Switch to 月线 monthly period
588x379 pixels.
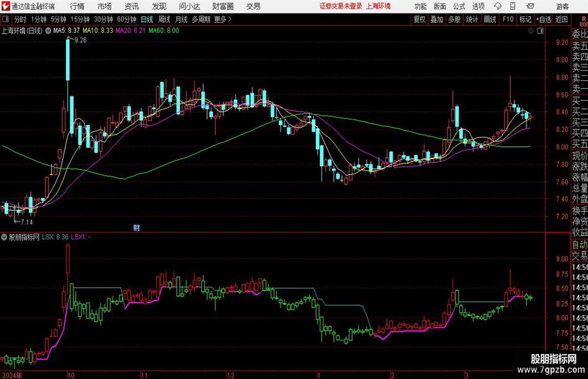(181, 19)
